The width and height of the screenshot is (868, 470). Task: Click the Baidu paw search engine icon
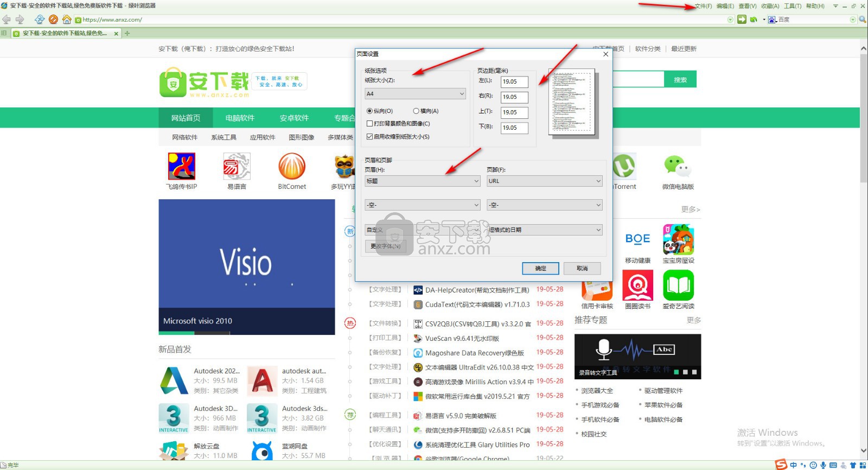[x=772, y=20]
